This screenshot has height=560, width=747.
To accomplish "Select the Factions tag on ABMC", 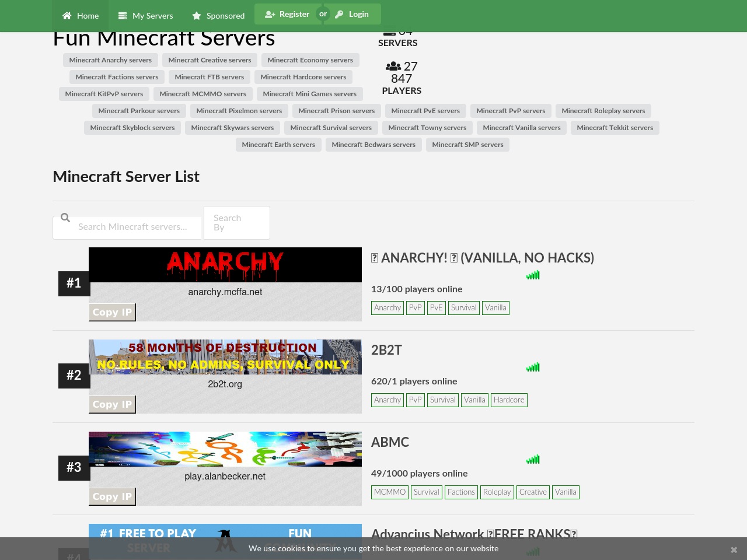I will coord(461,492).
